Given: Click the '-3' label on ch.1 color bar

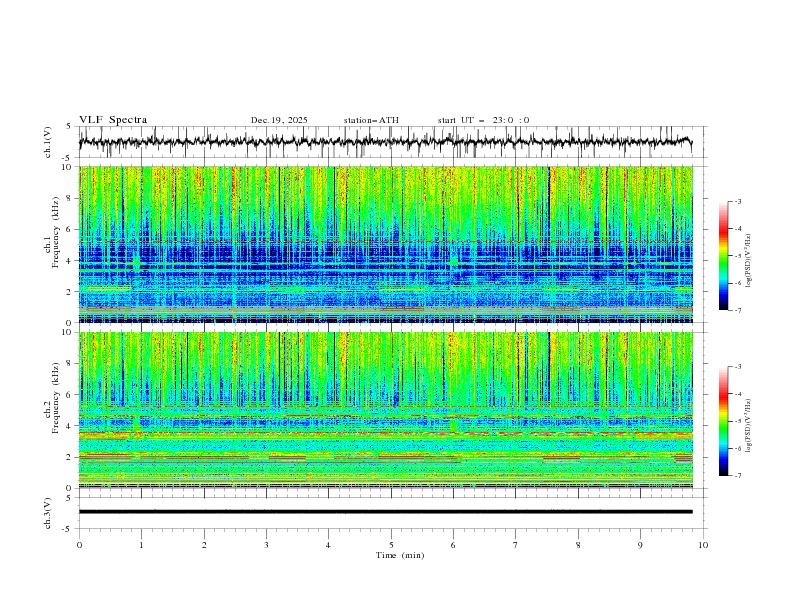Looking at the screenshot, I should point(737,201).
